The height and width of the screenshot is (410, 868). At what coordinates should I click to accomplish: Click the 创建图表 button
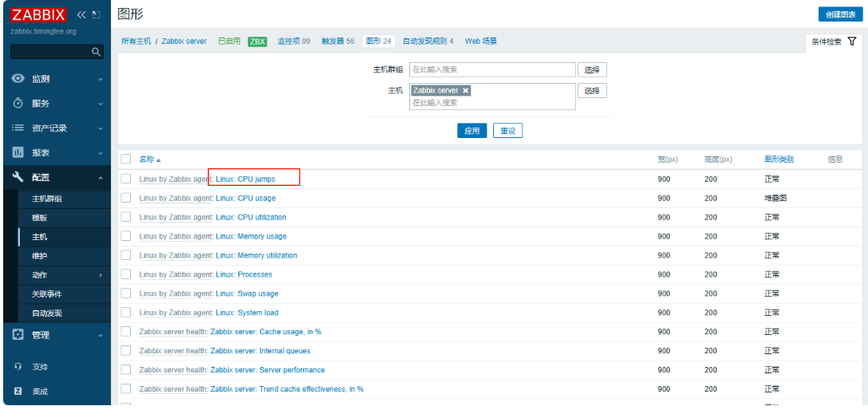[x=840, y=14]
